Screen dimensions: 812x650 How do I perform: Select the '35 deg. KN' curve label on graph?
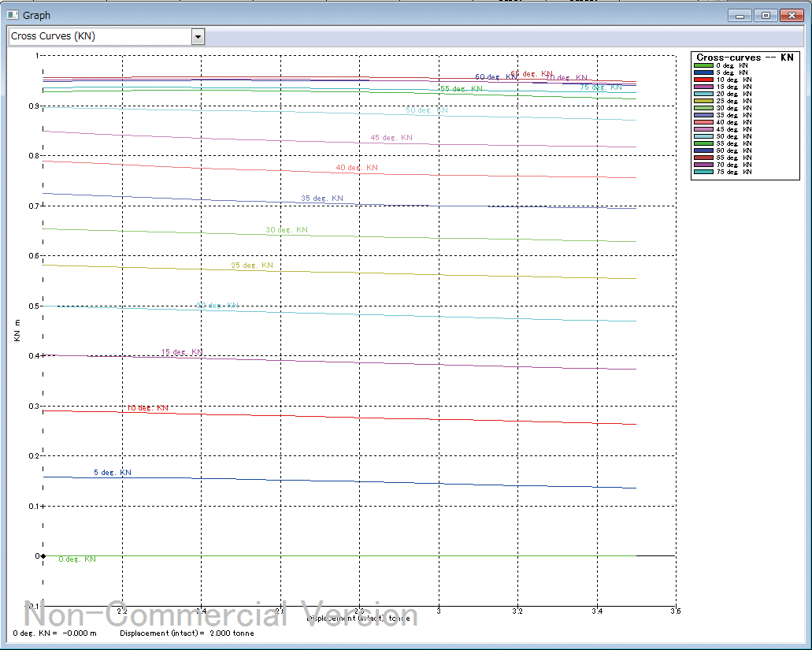(x=321, y=199)
